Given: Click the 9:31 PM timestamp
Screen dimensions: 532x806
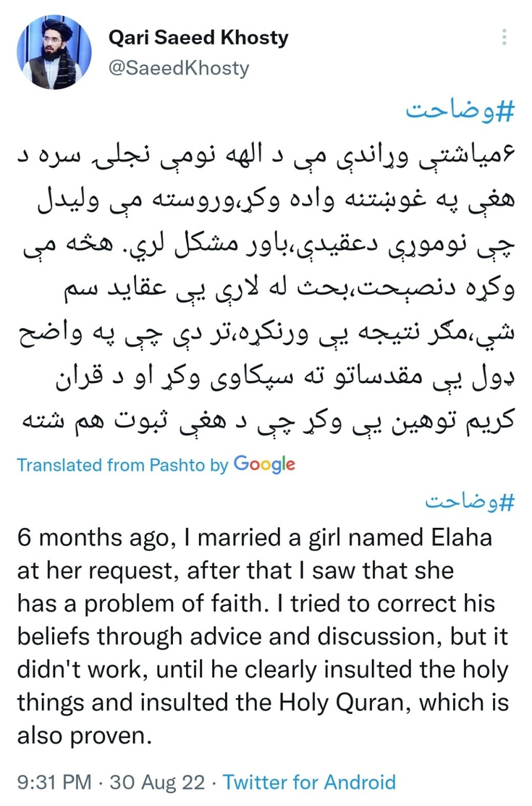Looking at the screenshot, I should pyautogui.click(x=54, y=782).
